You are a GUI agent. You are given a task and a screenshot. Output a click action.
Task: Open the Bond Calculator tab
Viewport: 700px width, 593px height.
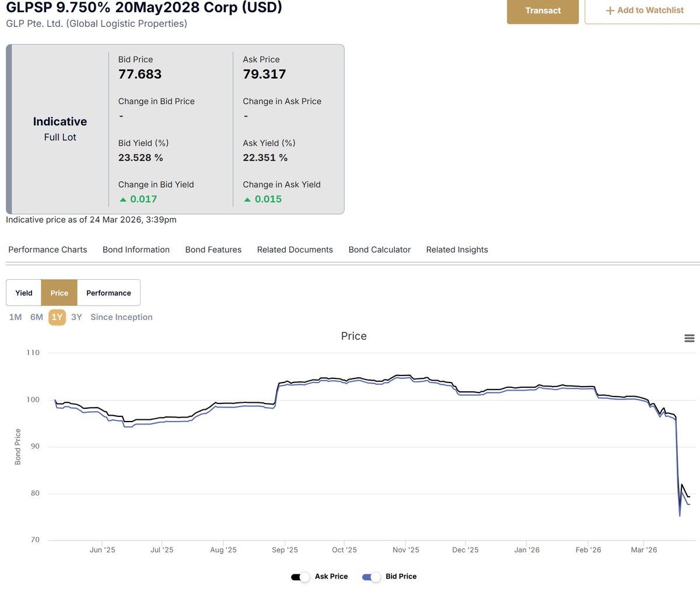[x=380, y=250]
